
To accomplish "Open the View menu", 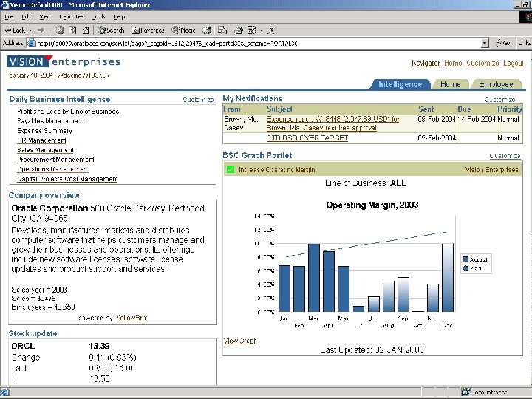I will click(x=45, y=16).
